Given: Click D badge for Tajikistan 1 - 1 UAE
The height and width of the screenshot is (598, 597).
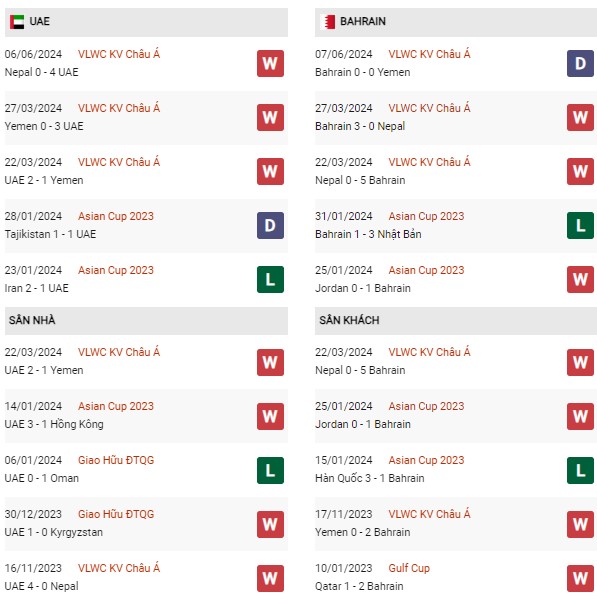Looking at the screenshot, I should pyautogui.click(x=270, y=225).
